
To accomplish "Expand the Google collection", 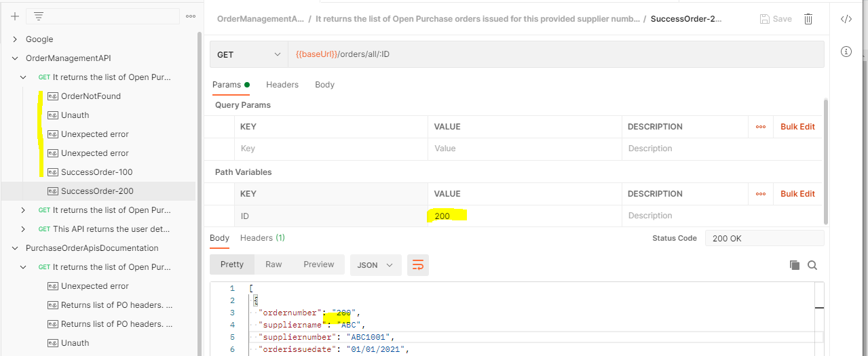I will (x=15, y=39).
